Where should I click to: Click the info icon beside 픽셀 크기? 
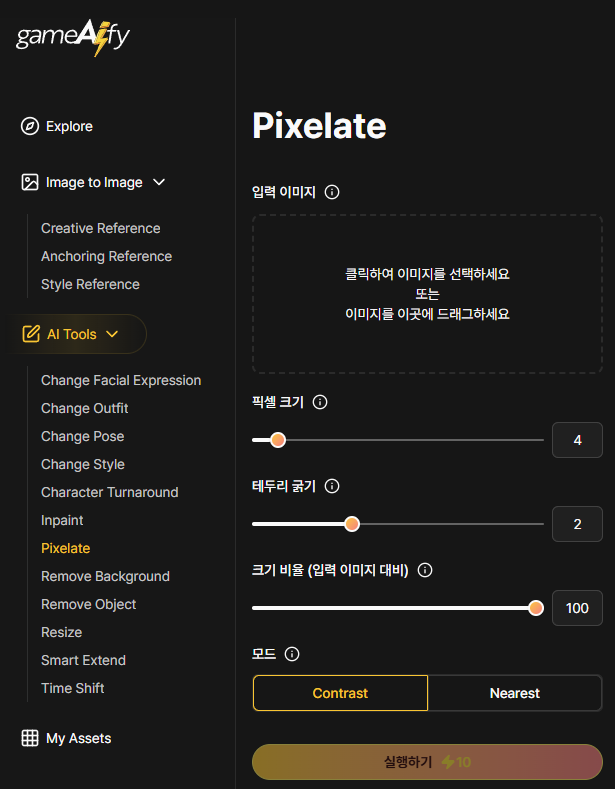click(320, 403)
